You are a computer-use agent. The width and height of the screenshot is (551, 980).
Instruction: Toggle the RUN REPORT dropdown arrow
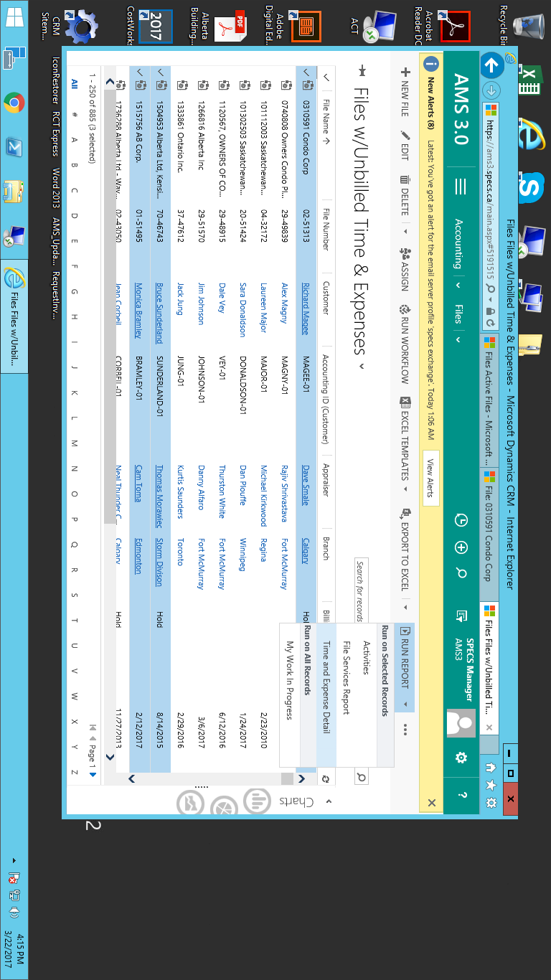(x=405, y=705)
